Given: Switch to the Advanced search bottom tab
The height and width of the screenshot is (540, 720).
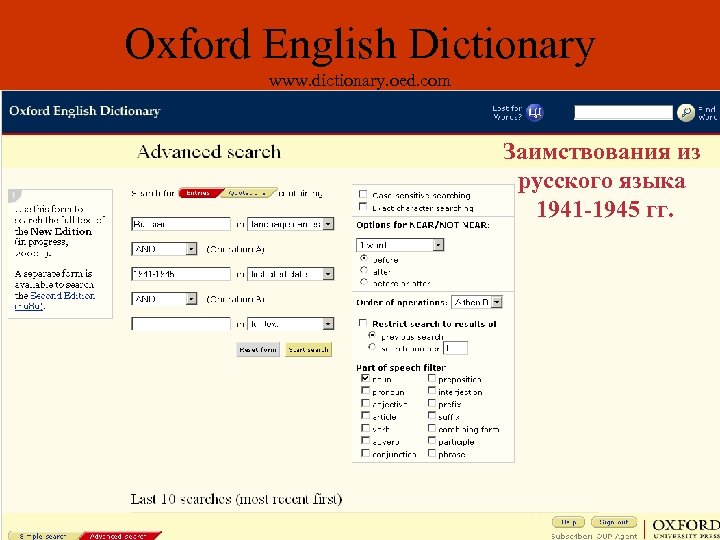Looking at the screenshot, I should (x=118, y=536).
